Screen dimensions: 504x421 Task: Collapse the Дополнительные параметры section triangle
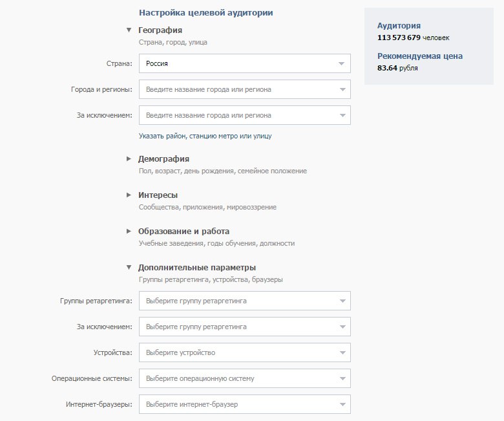[x=129, y=267]
